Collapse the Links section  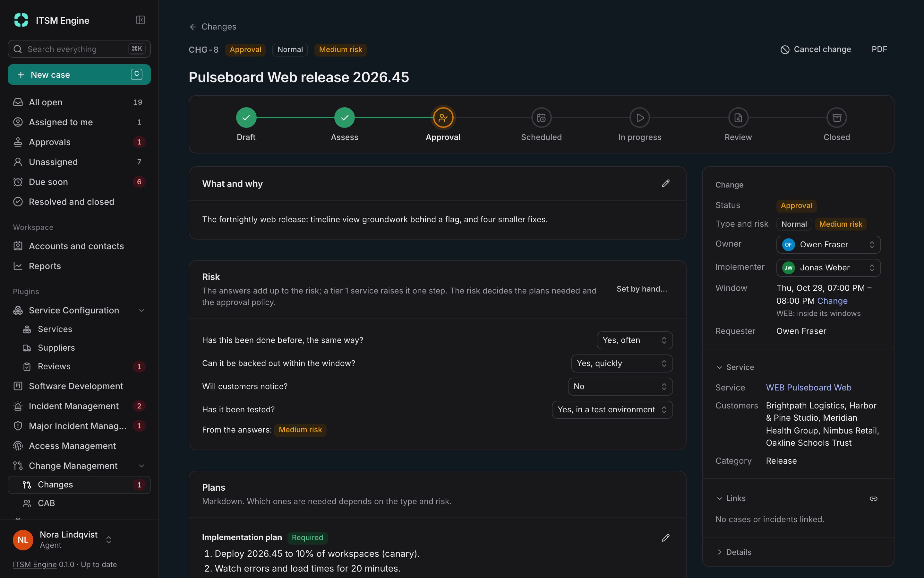[731, 498]
